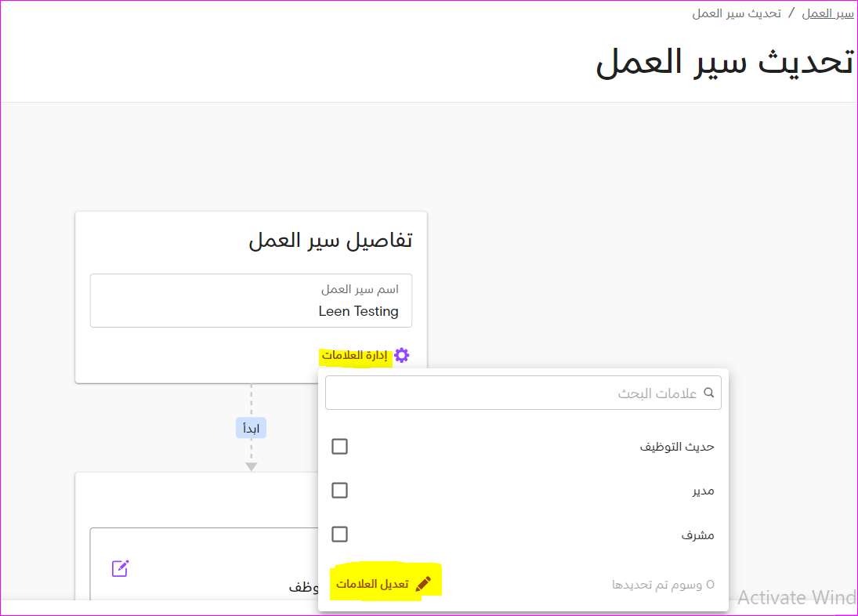Click the purple edit icon in the lower card

pos(120,568)
